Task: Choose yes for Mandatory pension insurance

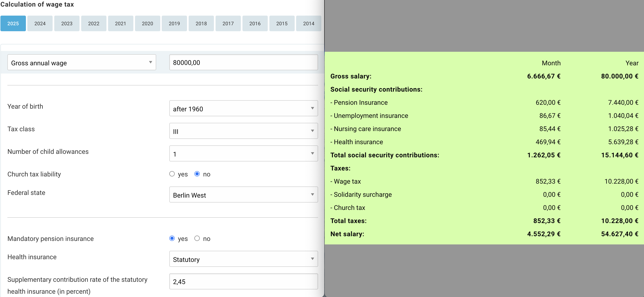Action: tap(172, 238)
